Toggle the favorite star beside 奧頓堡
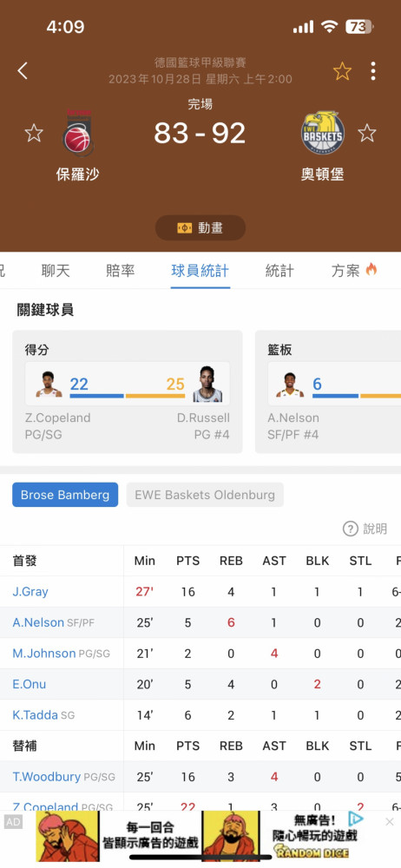This screenshot has width=401, height=868. point(366,133)
